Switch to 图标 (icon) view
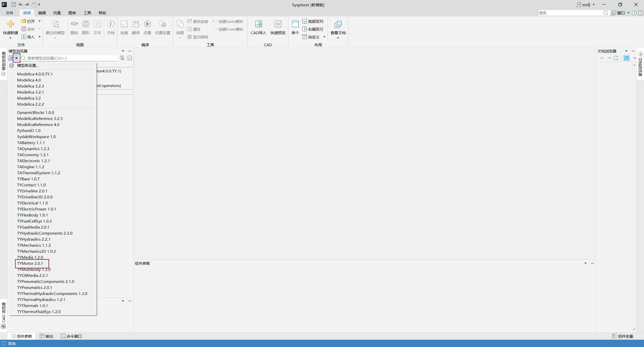This screenshot has height=347, width=644. [74, 24]
